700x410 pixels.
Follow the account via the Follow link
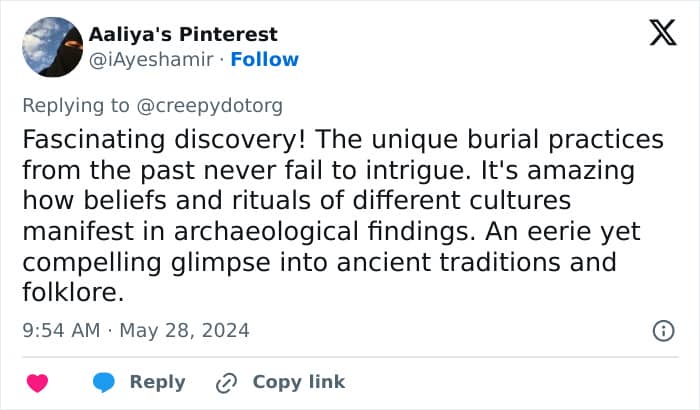tap(264, 59)
